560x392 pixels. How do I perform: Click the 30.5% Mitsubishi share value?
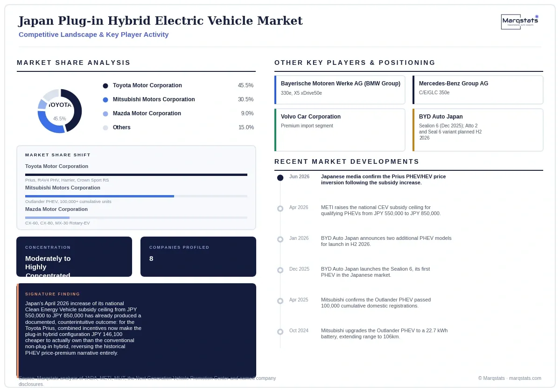coord(245,99)
